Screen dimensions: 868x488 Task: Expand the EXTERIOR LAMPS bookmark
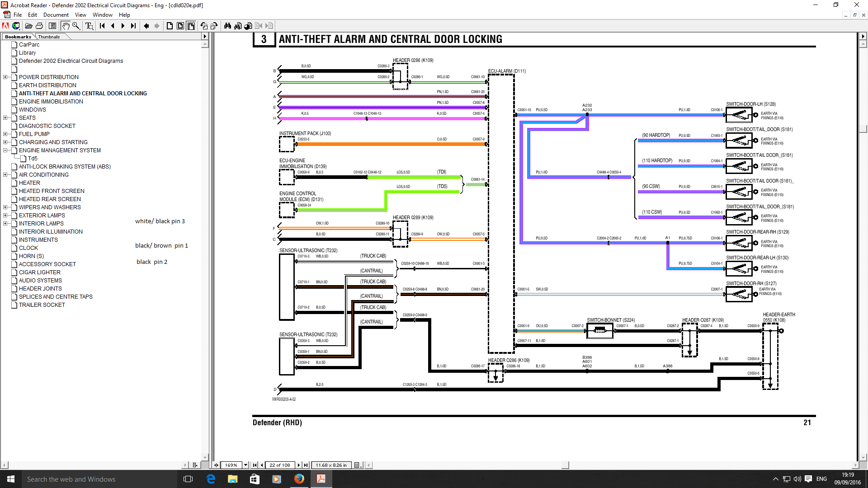tap(5, 216)
